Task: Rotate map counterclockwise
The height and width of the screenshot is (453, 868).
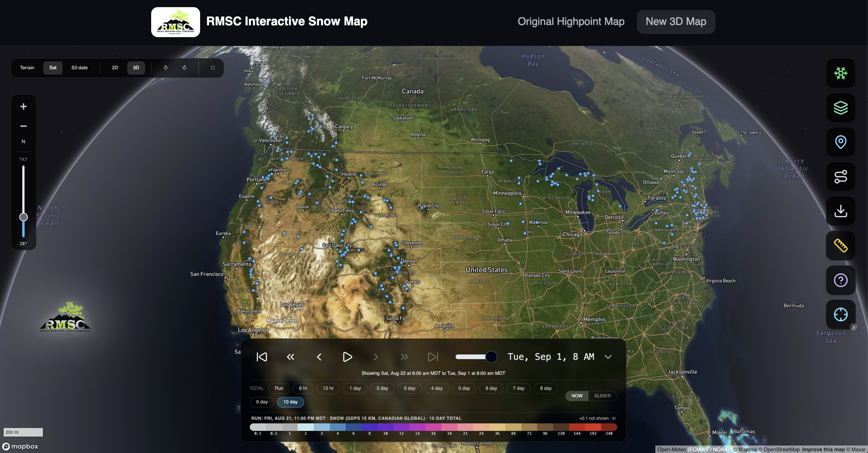Action: click(165, 68)
